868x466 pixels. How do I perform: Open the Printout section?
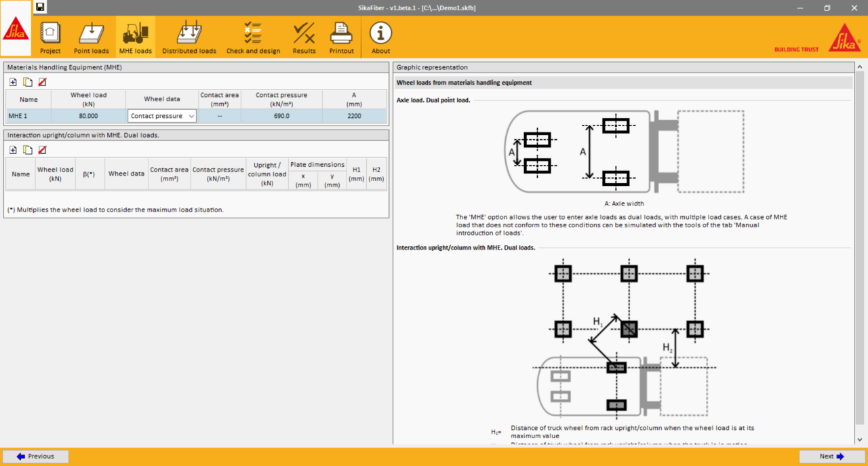[x=341, y=37]
